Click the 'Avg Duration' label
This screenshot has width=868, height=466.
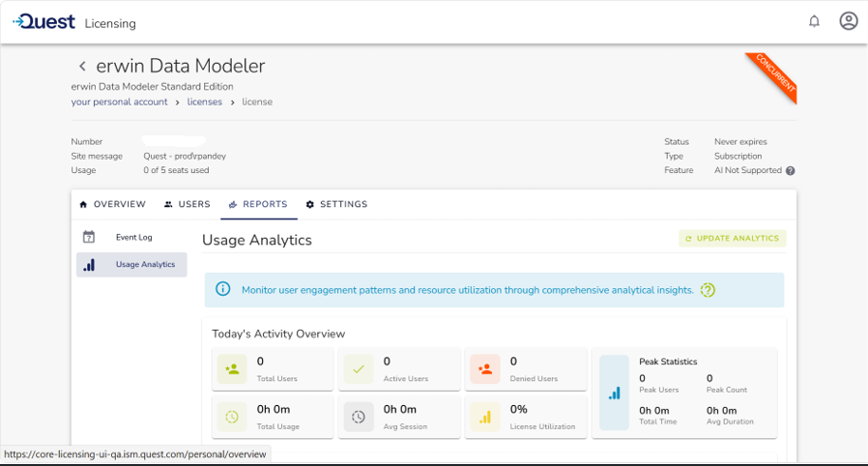pos(730,422)
